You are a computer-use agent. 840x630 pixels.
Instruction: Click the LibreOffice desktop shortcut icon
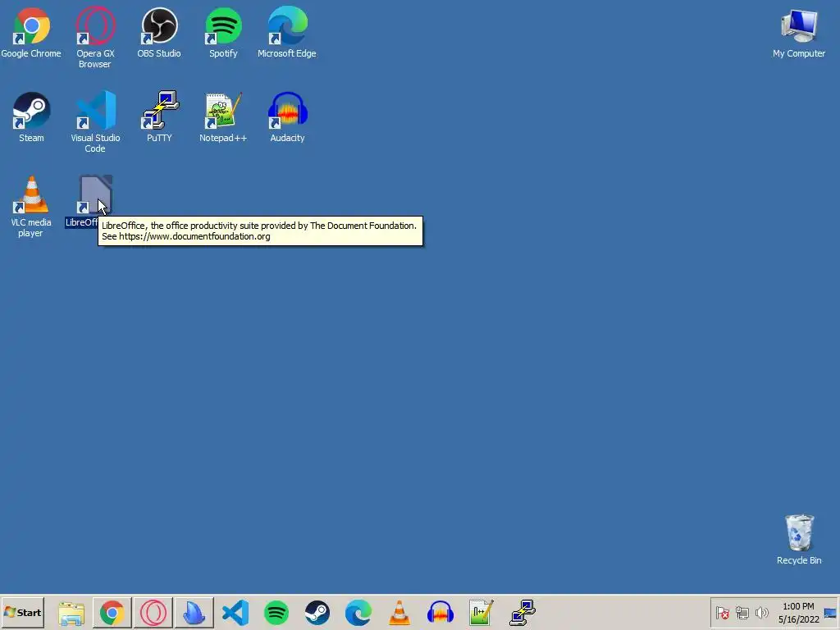[95, 195]
